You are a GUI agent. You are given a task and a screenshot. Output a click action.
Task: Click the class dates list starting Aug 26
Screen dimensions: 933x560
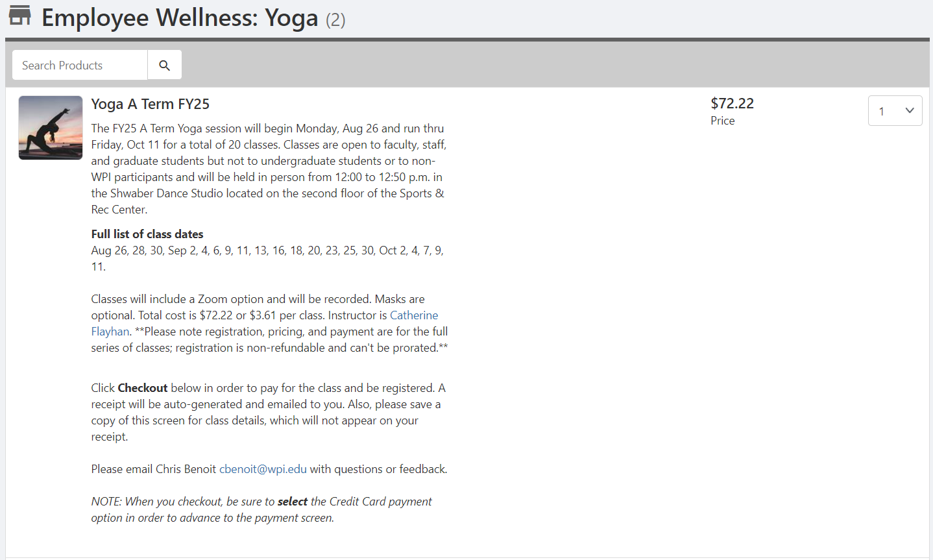point(267,250)
